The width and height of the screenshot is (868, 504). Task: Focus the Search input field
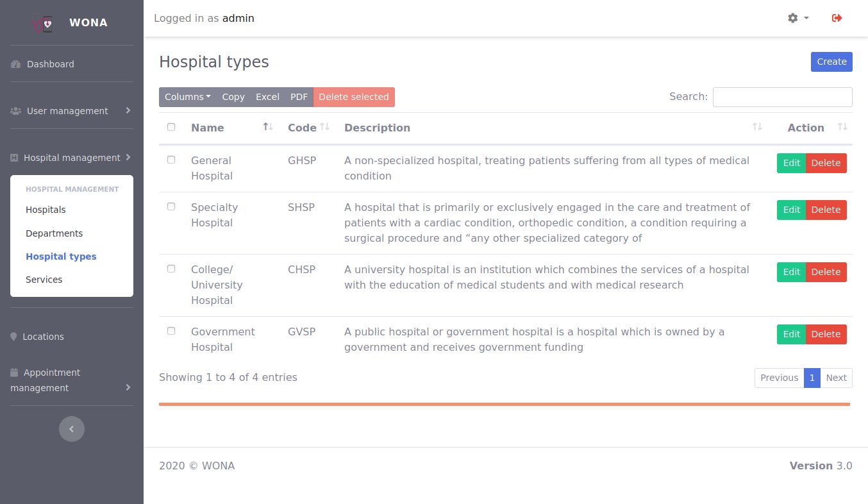pyautogui.click(x=782, y=97)
